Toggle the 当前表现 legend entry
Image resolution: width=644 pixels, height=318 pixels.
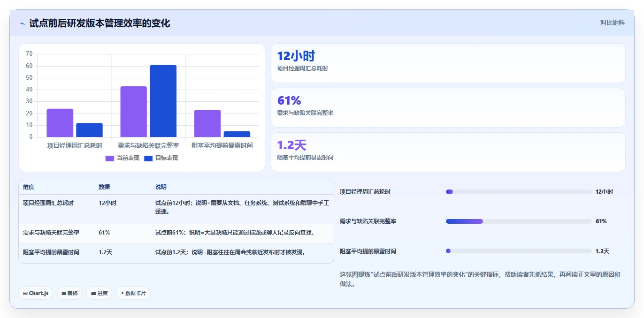tap(123, 158)
